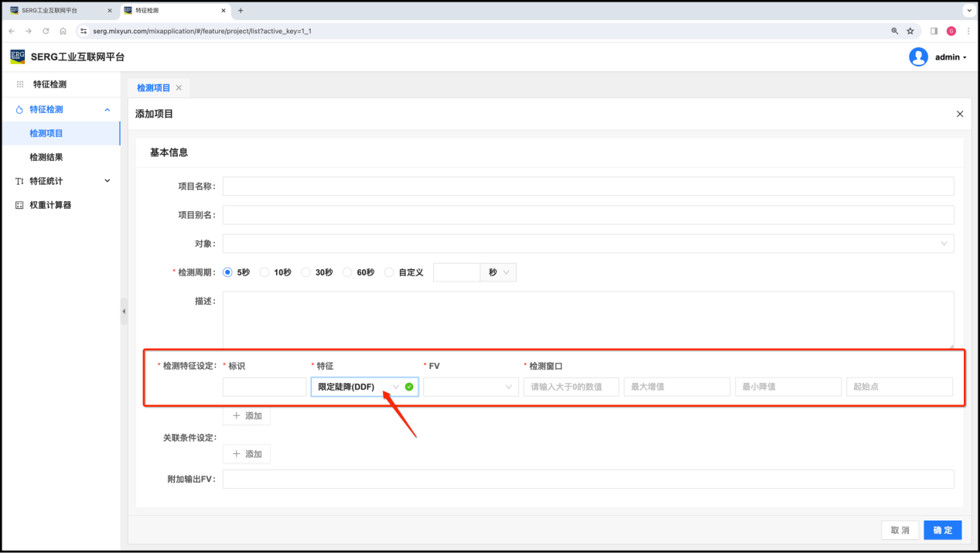980x553 pixels.
Task: Expand the 秒 time unit dropdown
Action: click(x=498, y=272)
